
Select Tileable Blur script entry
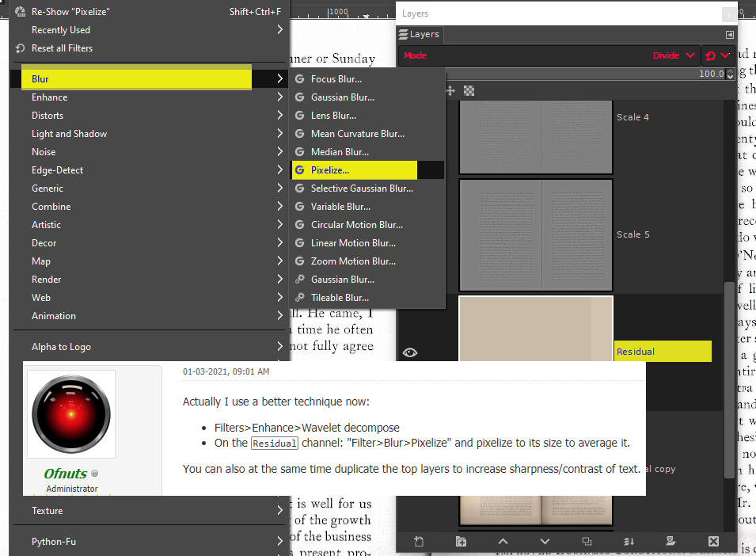click(x=367, y=298)
